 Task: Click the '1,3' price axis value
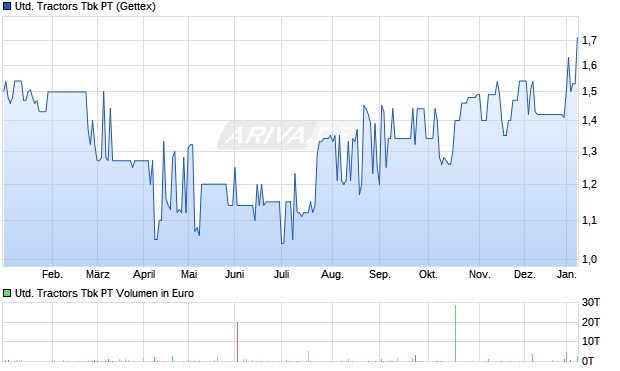click(589, 151)
